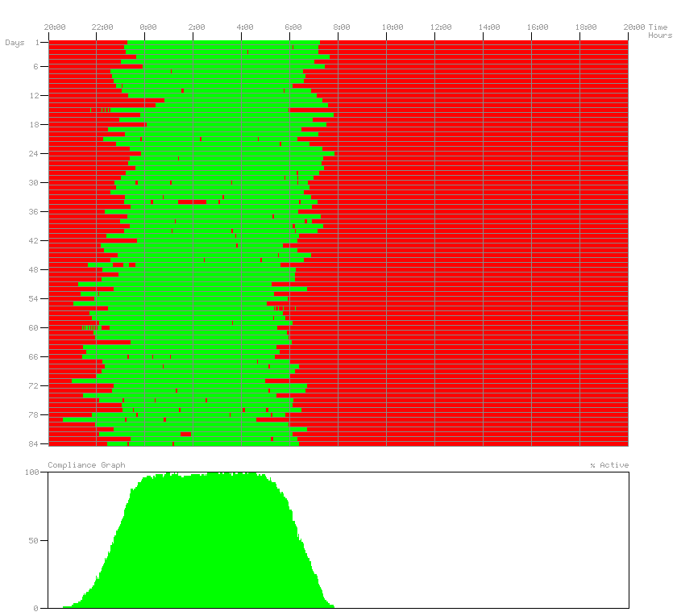This screenshot has width=677, height=616.
Task: Click the day 1 axis label
Action: tap(37, 43)
